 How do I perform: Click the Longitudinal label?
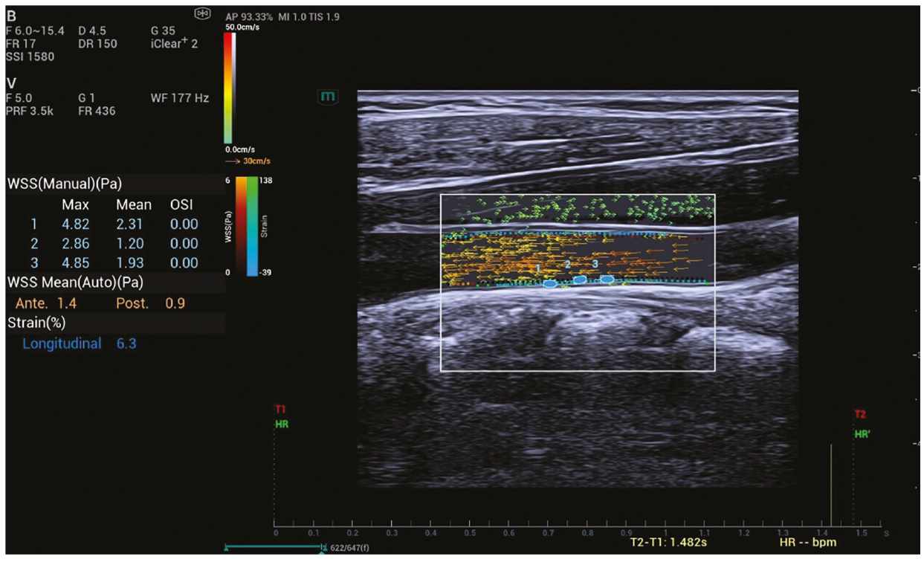coord(62,343)
